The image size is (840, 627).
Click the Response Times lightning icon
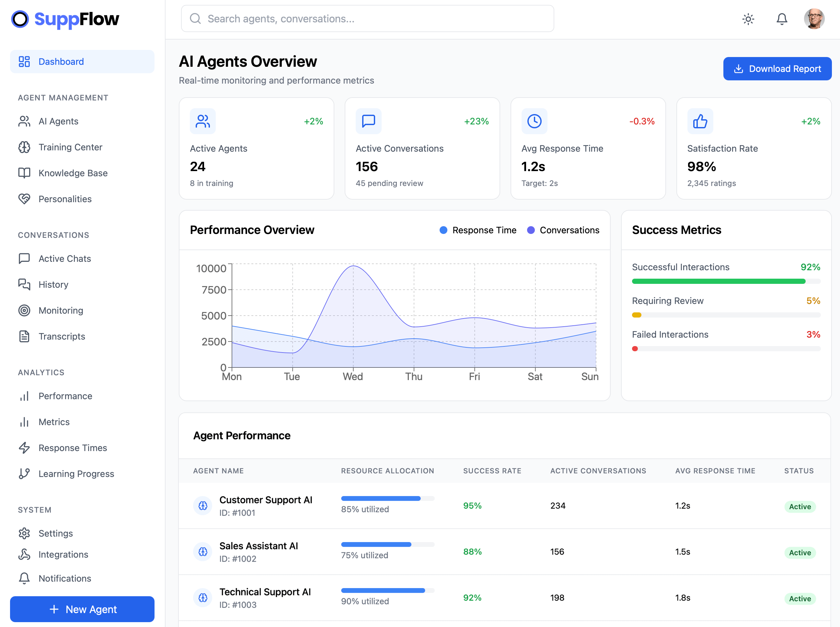click(24, 448)
